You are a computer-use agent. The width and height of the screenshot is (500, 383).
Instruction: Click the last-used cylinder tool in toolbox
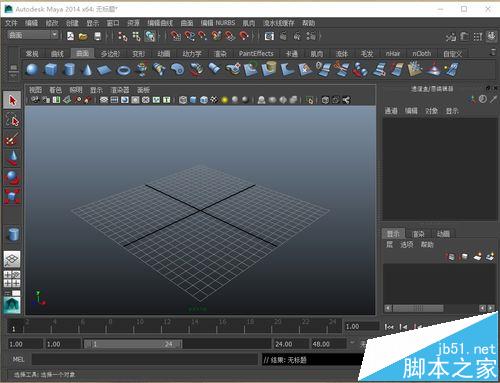point(13,234)
